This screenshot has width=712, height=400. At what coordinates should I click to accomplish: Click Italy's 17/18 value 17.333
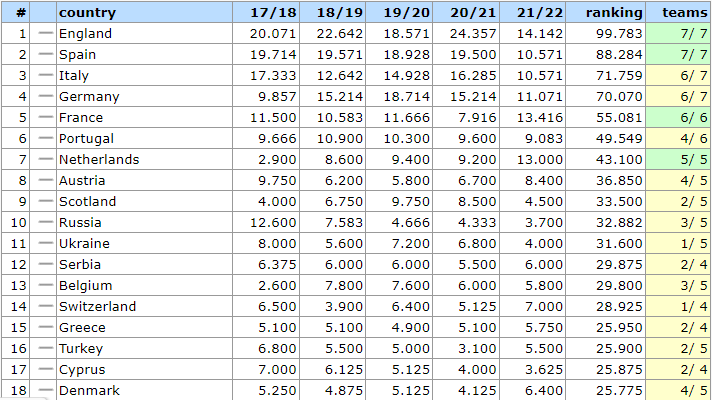(273, 75)
